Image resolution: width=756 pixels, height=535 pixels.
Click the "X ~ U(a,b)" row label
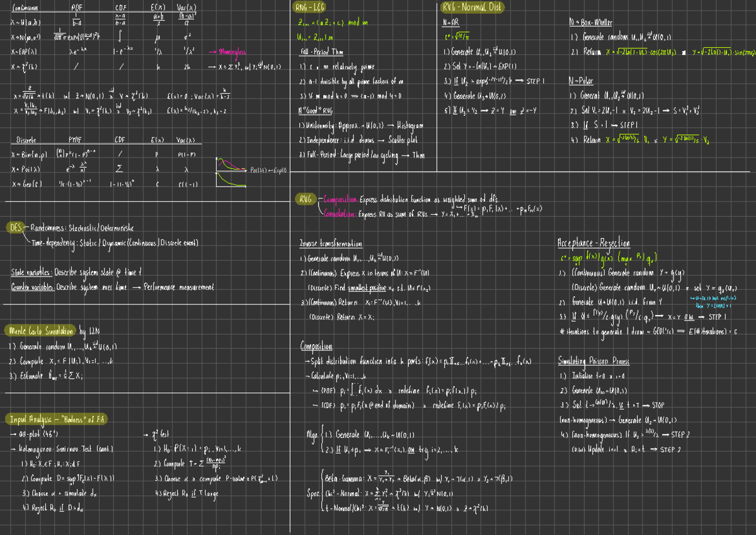coord(27,22)
